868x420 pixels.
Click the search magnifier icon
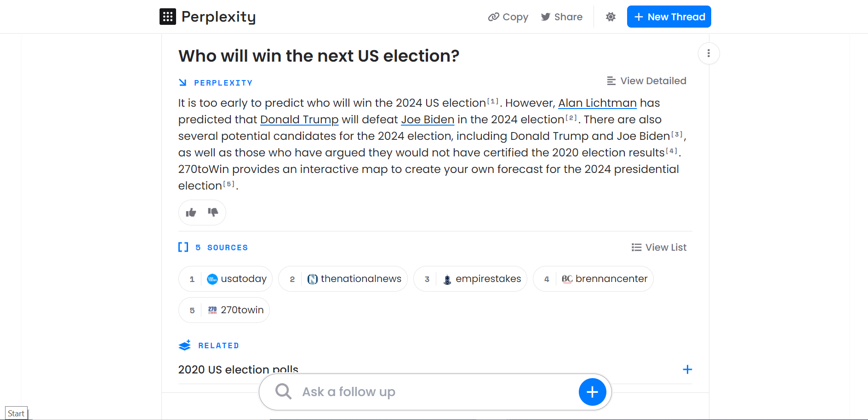click(284, 391)
